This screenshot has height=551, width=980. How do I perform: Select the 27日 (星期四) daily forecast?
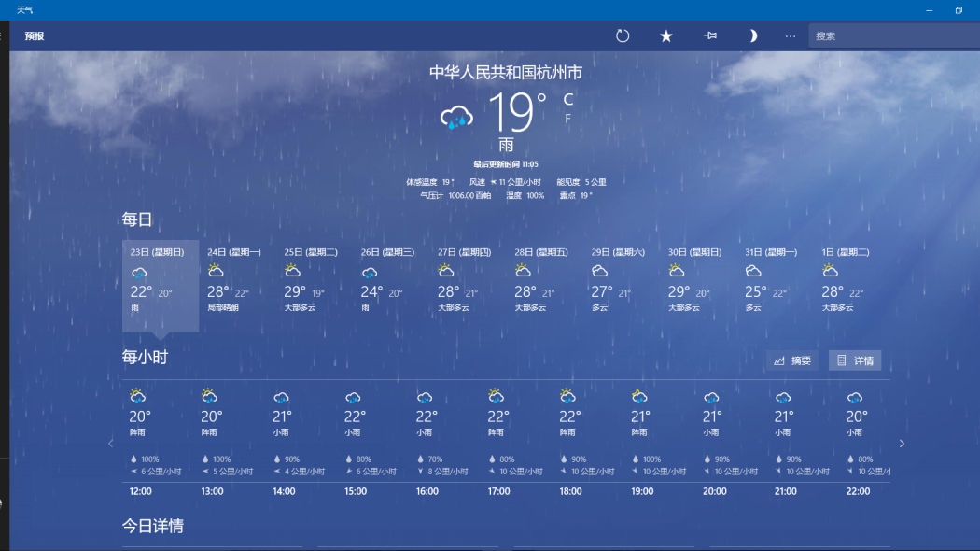point(469,286)
